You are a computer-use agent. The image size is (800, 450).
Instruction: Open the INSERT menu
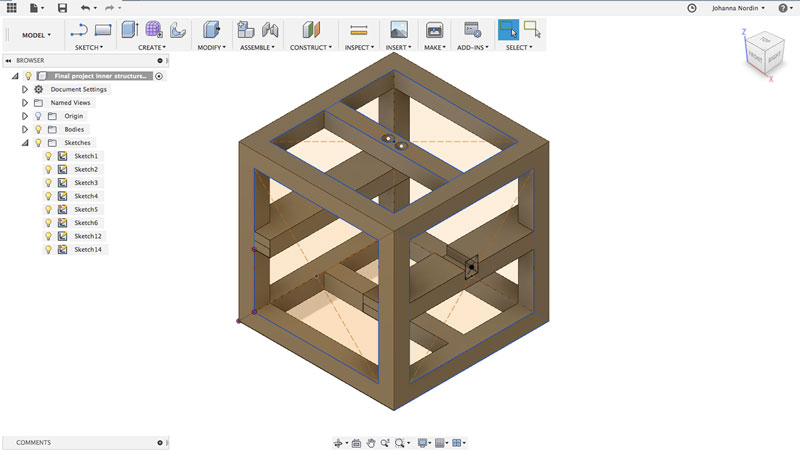point(398,47)
